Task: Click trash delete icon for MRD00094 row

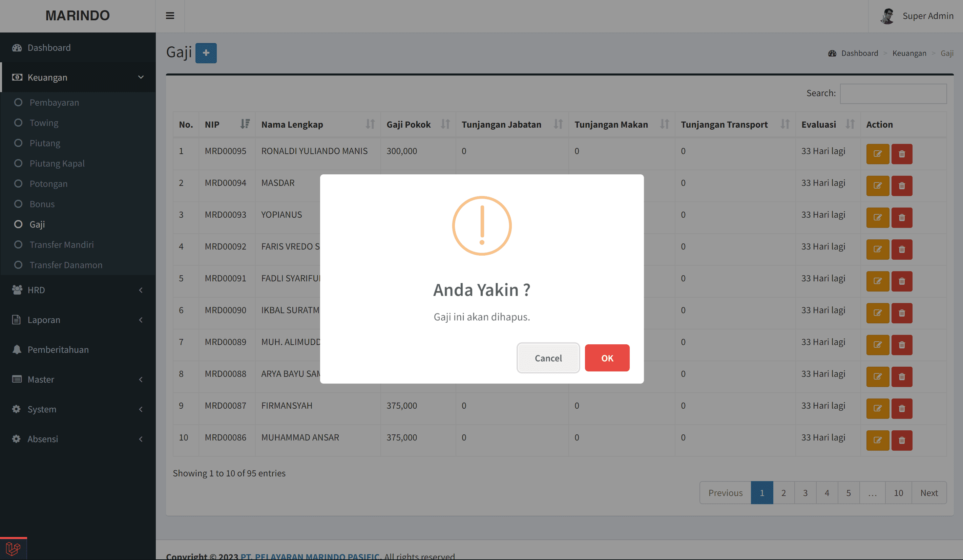Action: pyautogui.click(x=901, y=186)
